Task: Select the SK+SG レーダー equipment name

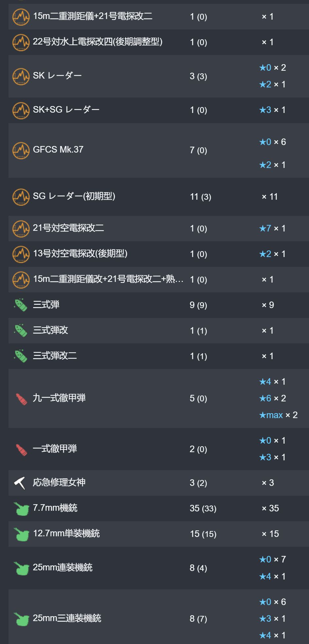Action: coord(66,110)
